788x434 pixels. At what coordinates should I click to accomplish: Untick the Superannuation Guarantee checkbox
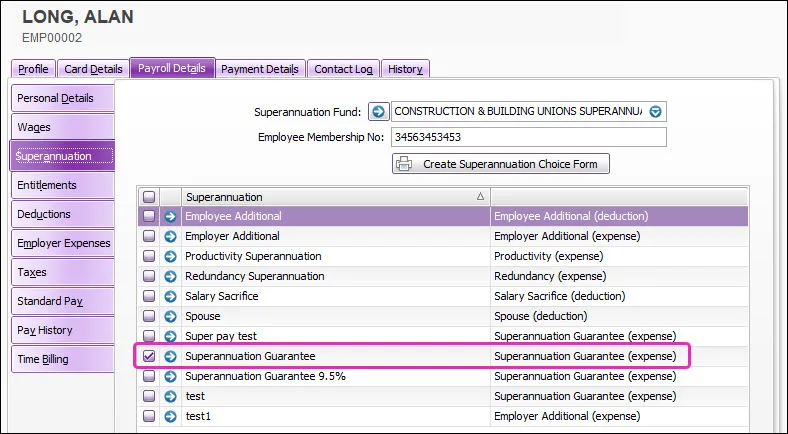coord(149,356)
